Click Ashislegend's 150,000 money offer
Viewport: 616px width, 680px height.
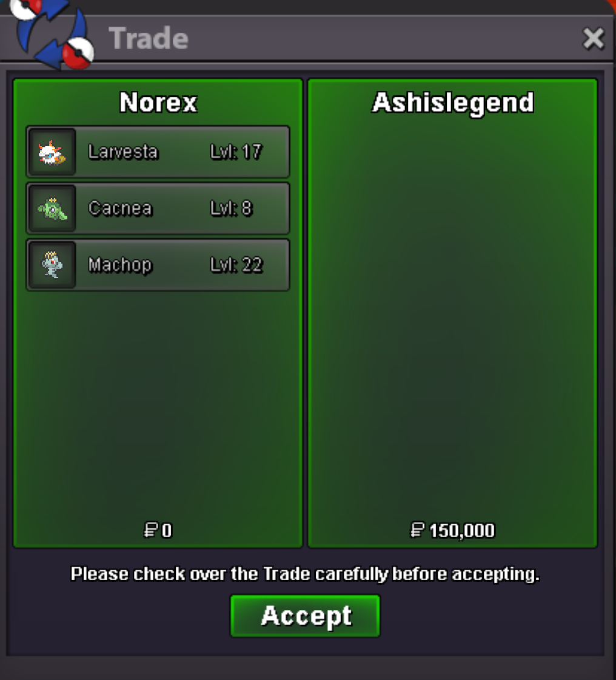[x=462, y=530]
